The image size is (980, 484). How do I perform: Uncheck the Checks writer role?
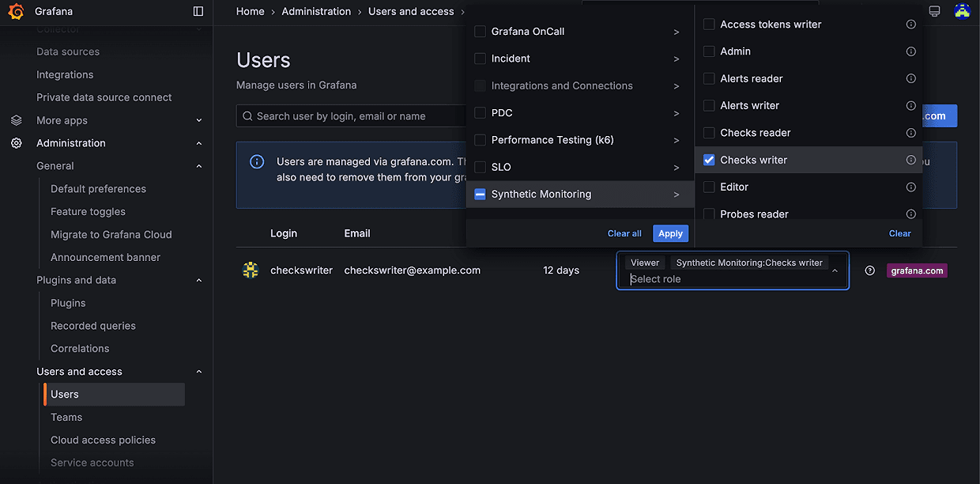[x=708, y=159]
